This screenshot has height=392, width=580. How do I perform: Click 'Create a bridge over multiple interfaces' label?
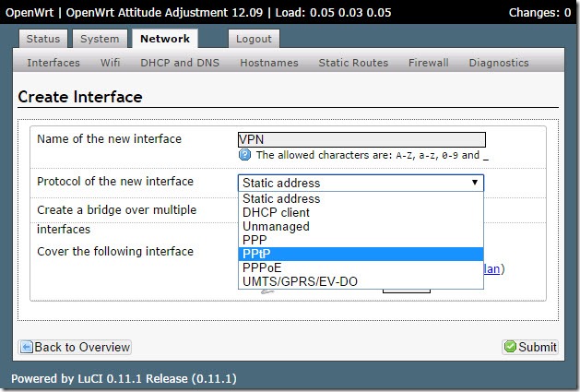pyautogui.click(x=116, y=220)
